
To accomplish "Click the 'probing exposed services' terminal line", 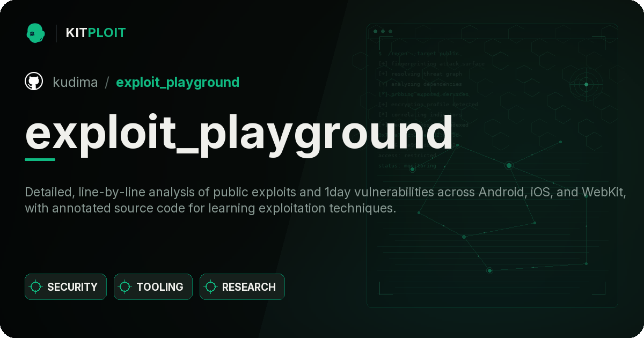I will [x=423, y=94].
